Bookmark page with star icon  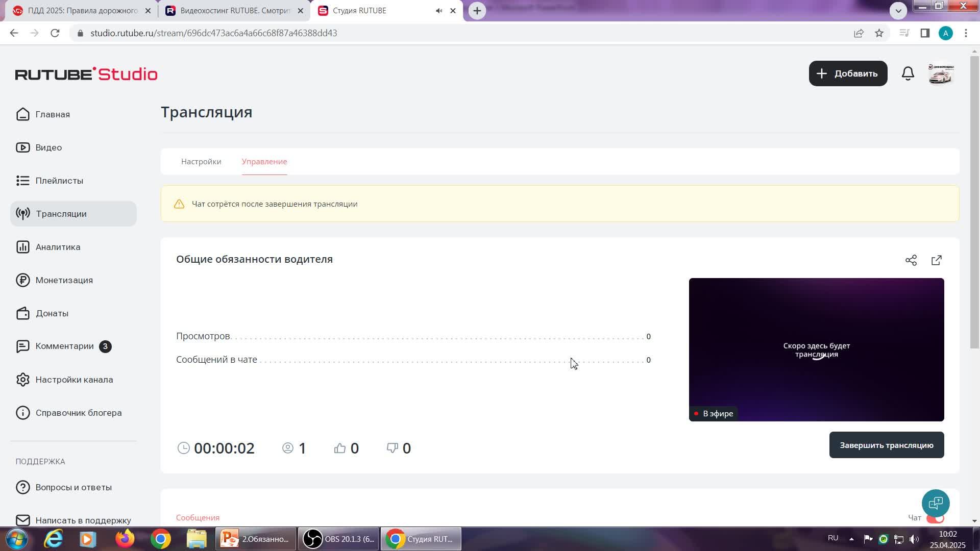[879, 33]
